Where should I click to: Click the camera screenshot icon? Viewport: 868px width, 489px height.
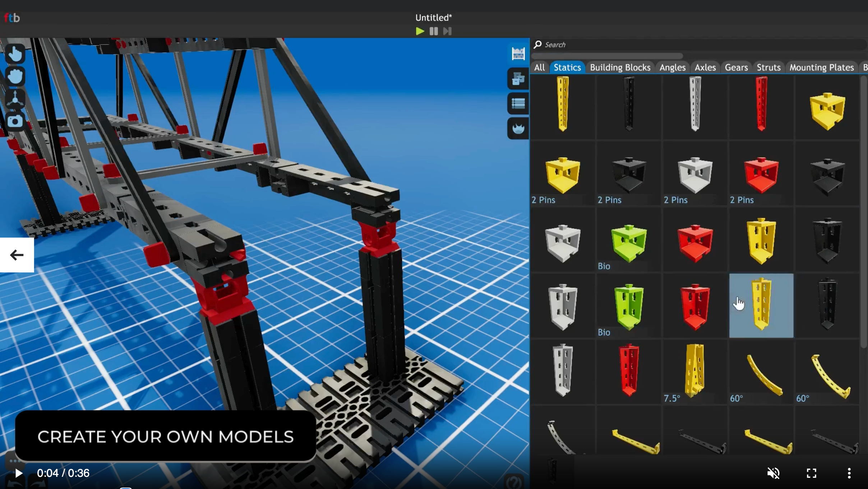click(x=15, y=121)
